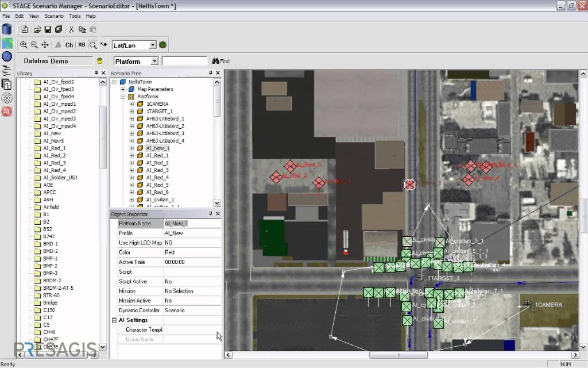Expand the 1CAMERA tree node

131,104
